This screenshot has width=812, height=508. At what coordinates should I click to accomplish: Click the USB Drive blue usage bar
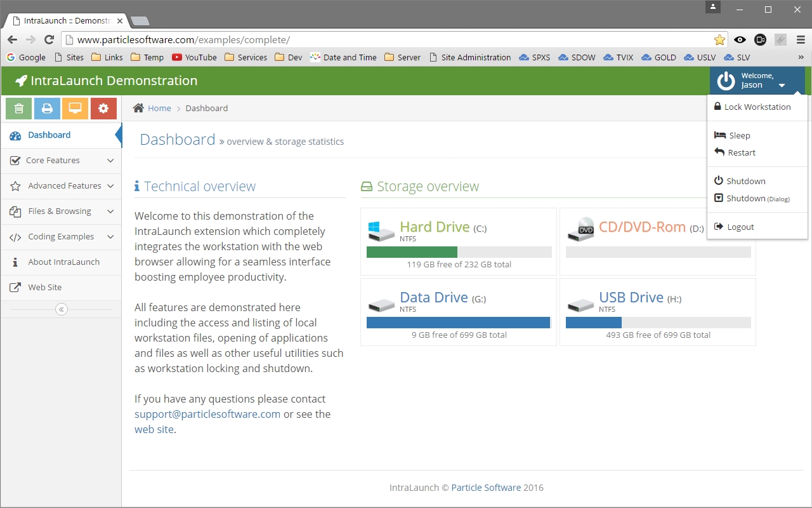pos(594,323)
